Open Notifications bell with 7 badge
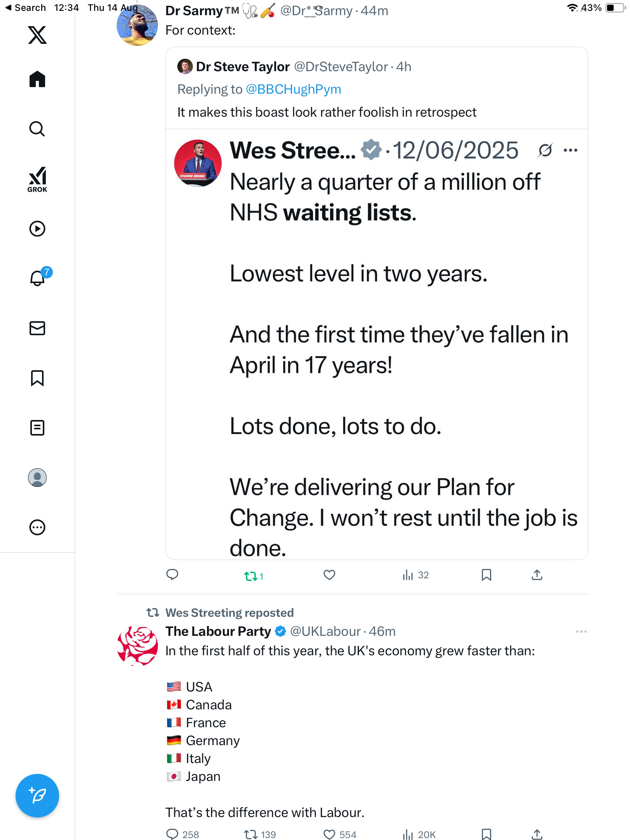This screenshot has width=630, height=840. coord(38,278)
